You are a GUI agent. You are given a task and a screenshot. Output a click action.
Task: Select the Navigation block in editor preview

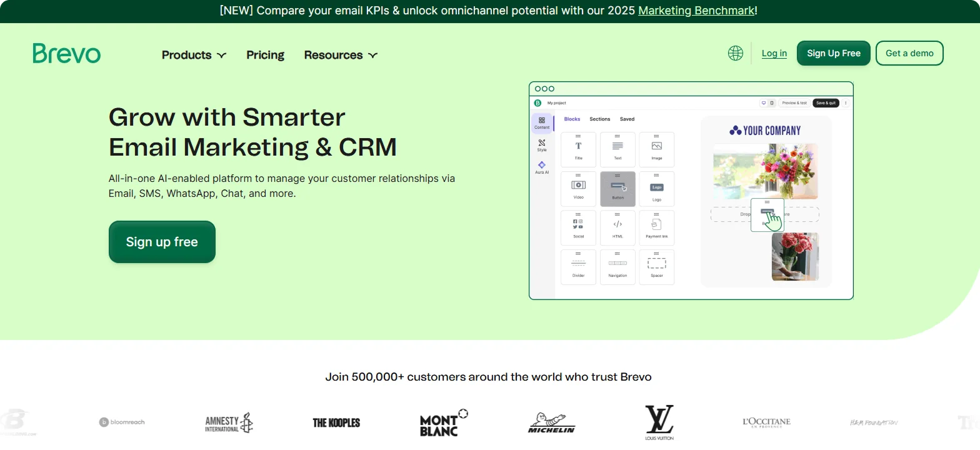(x=617, y=267)
